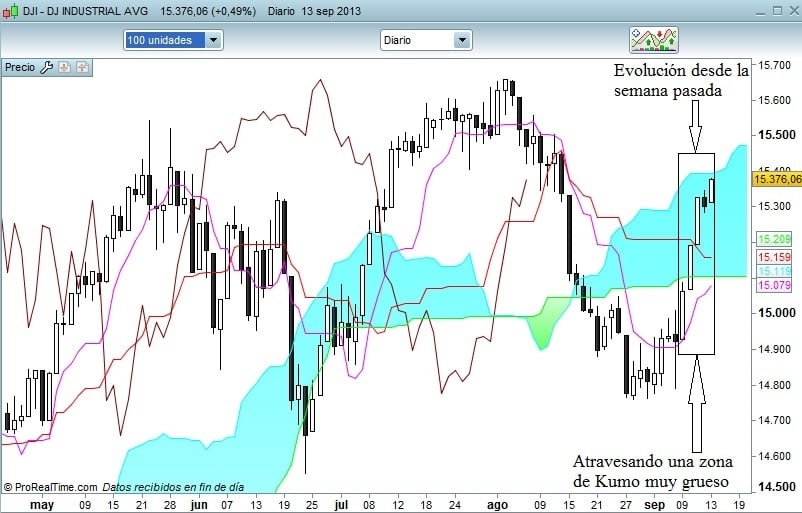
Task: Click the yellow 15.376,06 current price tag
Action: coord(777,179)
